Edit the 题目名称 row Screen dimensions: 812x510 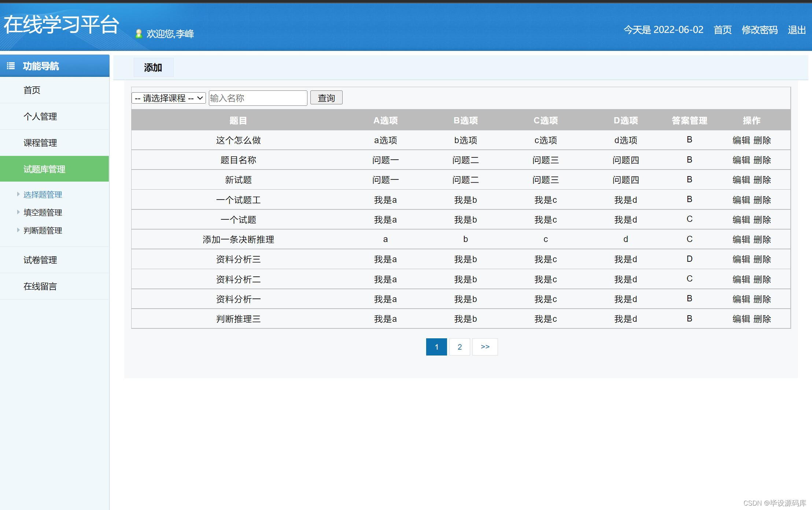[741, 160]
